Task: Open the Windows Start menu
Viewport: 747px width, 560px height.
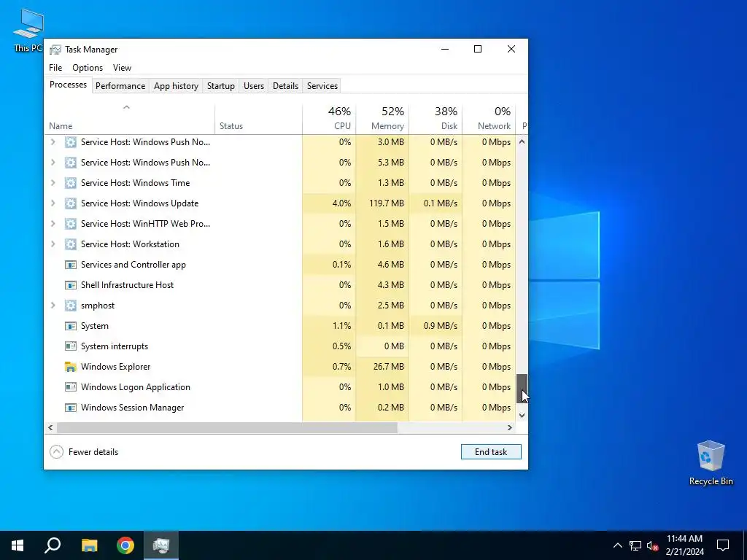Action: pyautogui.click(x=18, y=545)
